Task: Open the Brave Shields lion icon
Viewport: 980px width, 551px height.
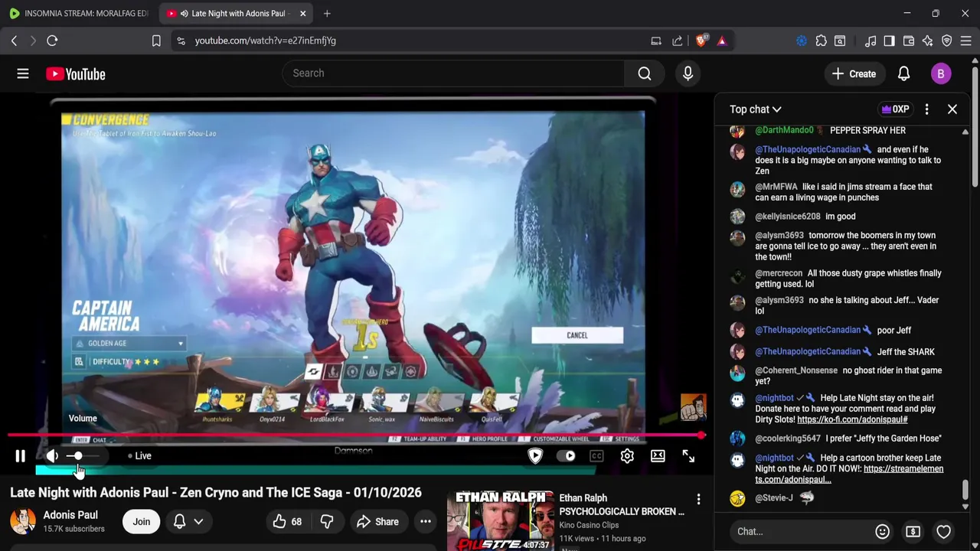Action: pyautogui.click(x=701, y=41)
